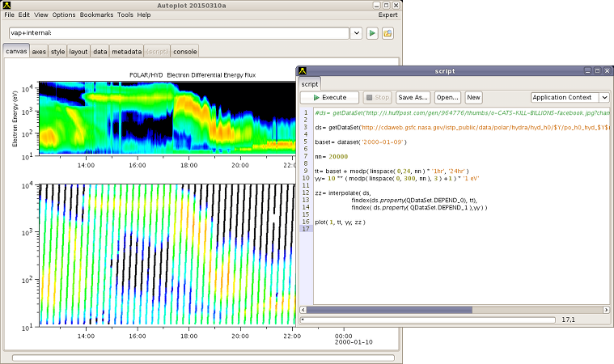Click the Autoplot icon in the main title bar

coord(8,5)
